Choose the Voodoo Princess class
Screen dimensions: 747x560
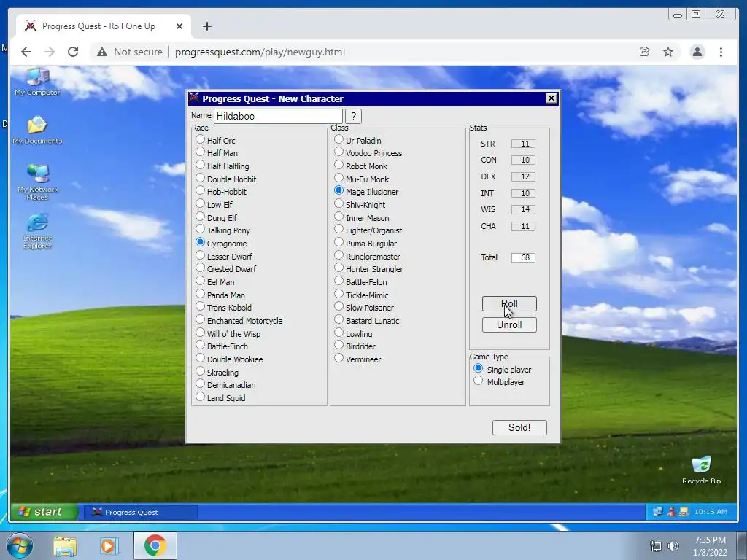[x=338, y=152]
